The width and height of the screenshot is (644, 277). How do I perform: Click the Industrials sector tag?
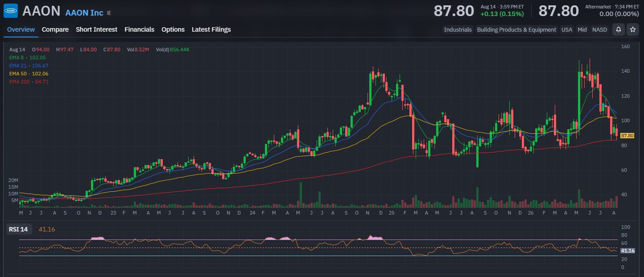458,29
